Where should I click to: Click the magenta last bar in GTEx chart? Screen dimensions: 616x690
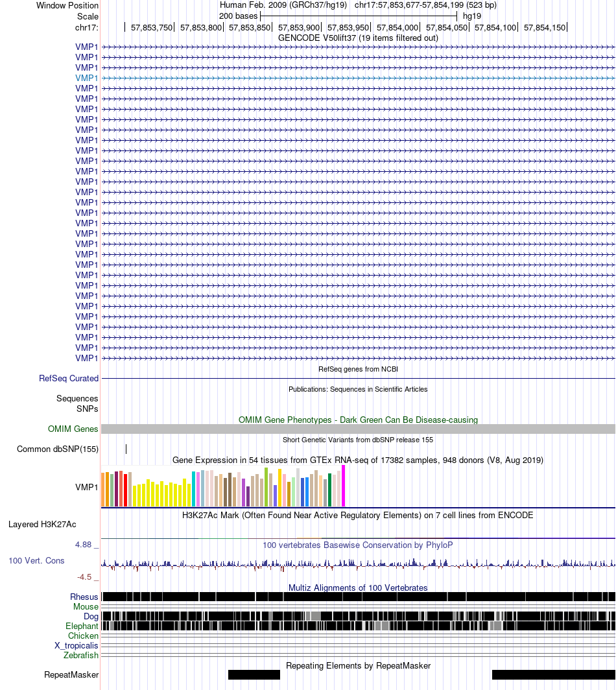[x=344, y=486]
